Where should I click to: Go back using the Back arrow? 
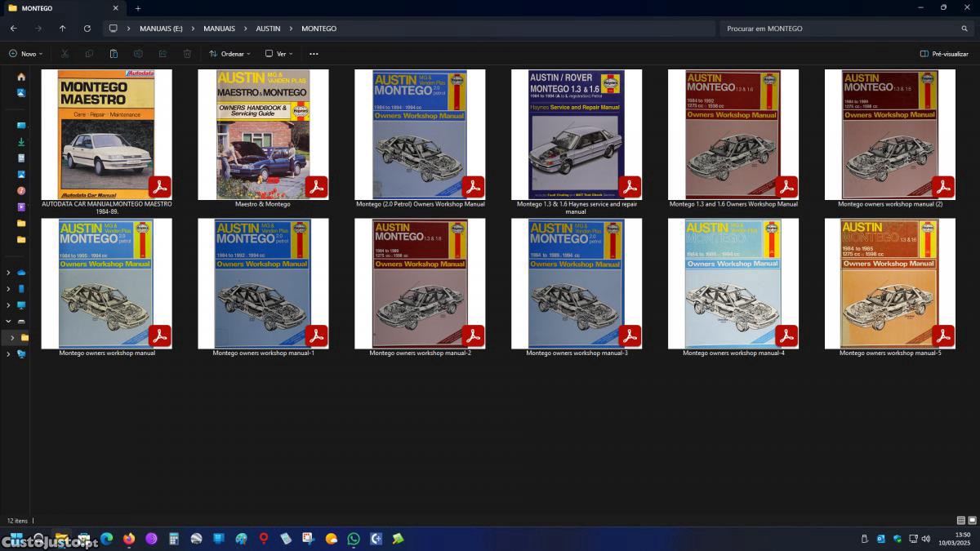pos(13,29)
